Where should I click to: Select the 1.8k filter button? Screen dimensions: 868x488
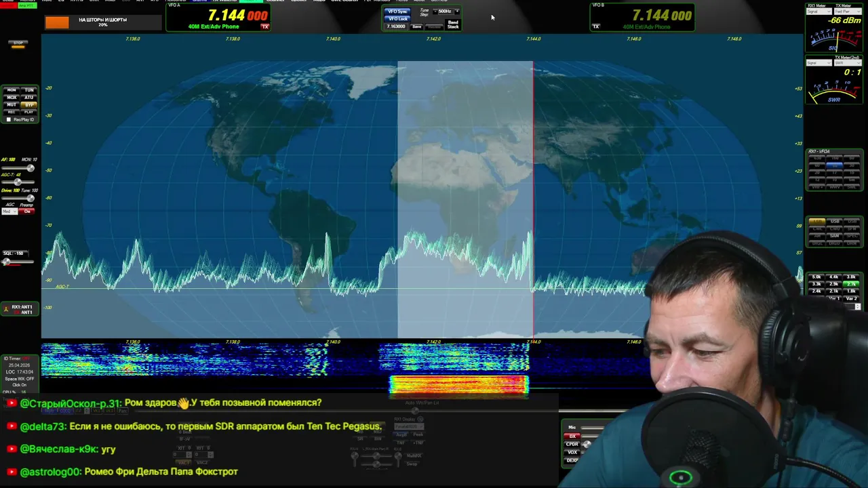pyautogui.click(x=852, y=291)
